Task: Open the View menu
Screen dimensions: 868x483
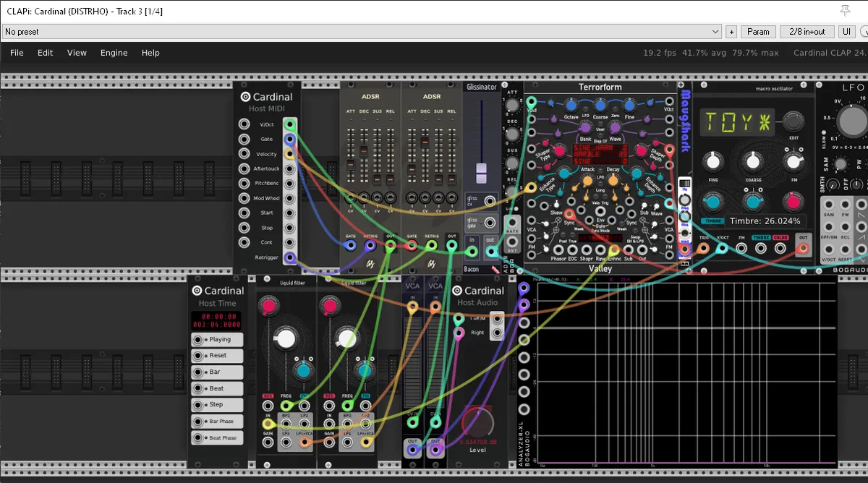Action: (77, 53)
